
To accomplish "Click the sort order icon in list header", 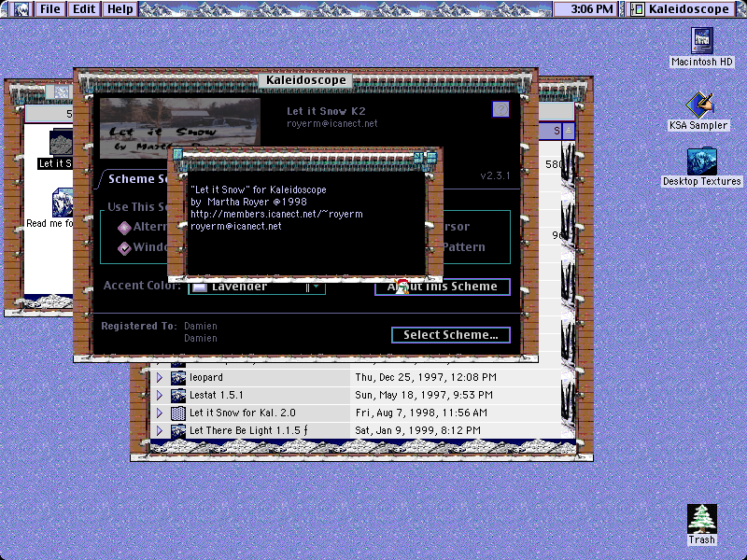I will point(568,131).
